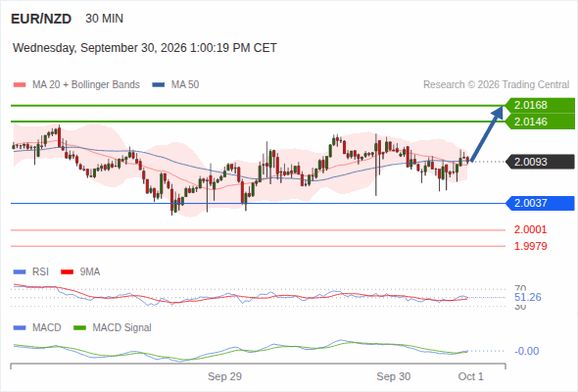This screenshot has height=392, width=578.
Task: Open the Research Trading Central copyright link
Action: click(496, 85)
